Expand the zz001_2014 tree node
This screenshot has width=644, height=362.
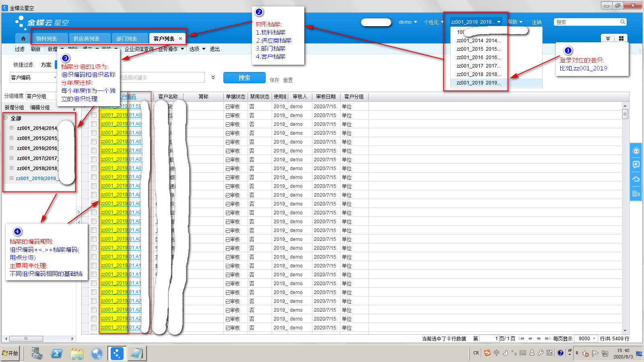click(11, 128)
